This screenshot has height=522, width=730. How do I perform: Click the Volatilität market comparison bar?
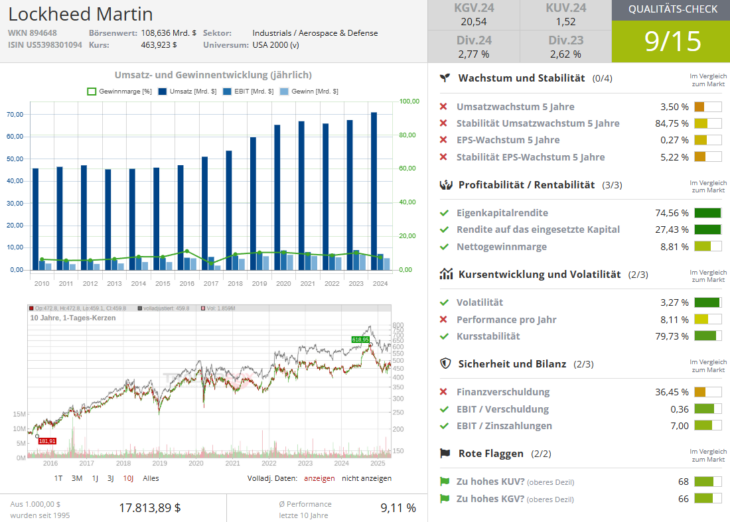coord(708,302)
